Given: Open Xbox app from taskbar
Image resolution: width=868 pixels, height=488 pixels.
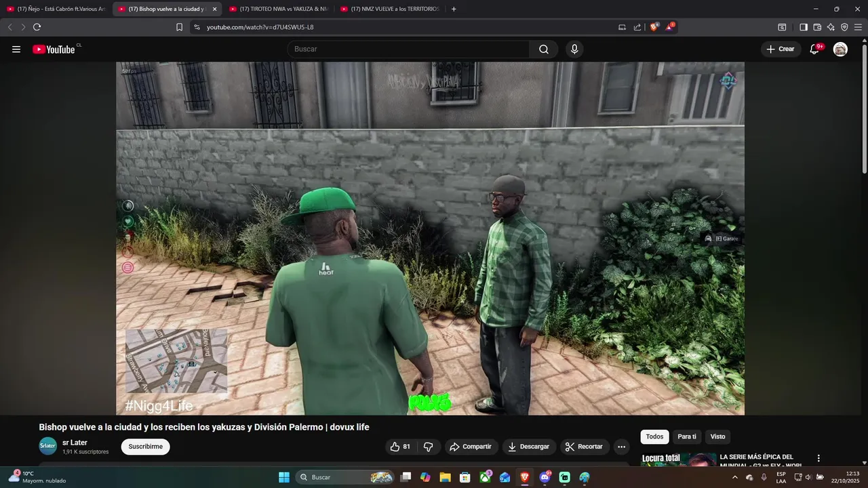Looking at the screenshot, I should click(485, 477).
